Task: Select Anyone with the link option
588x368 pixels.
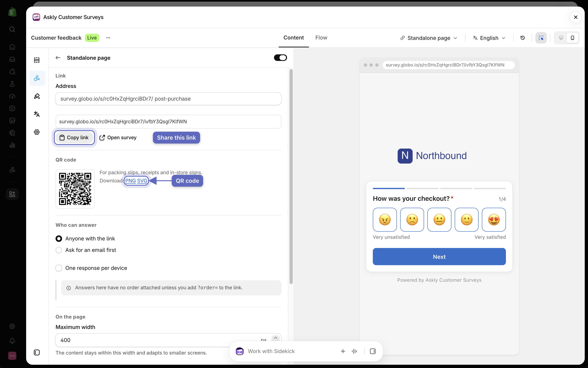Action: coord(59,239)
